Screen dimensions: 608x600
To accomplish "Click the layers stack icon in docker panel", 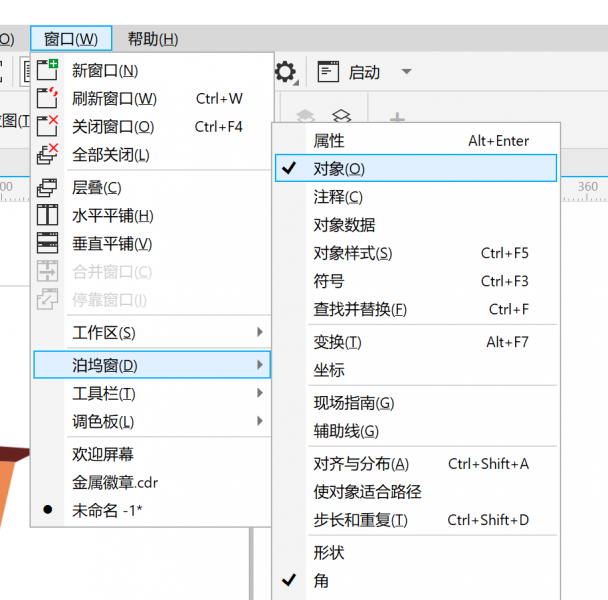I will 341,116.
